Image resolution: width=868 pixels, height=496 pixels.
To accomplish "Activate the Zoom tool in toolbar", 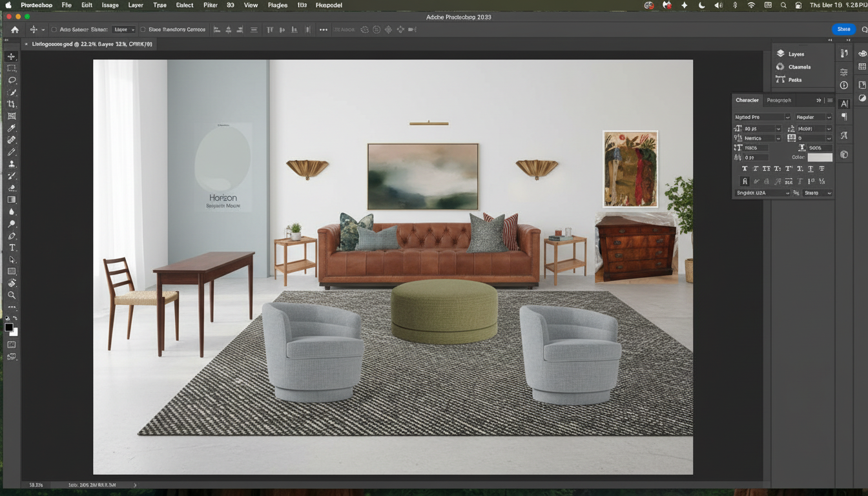I will click(x=12, y=295).
